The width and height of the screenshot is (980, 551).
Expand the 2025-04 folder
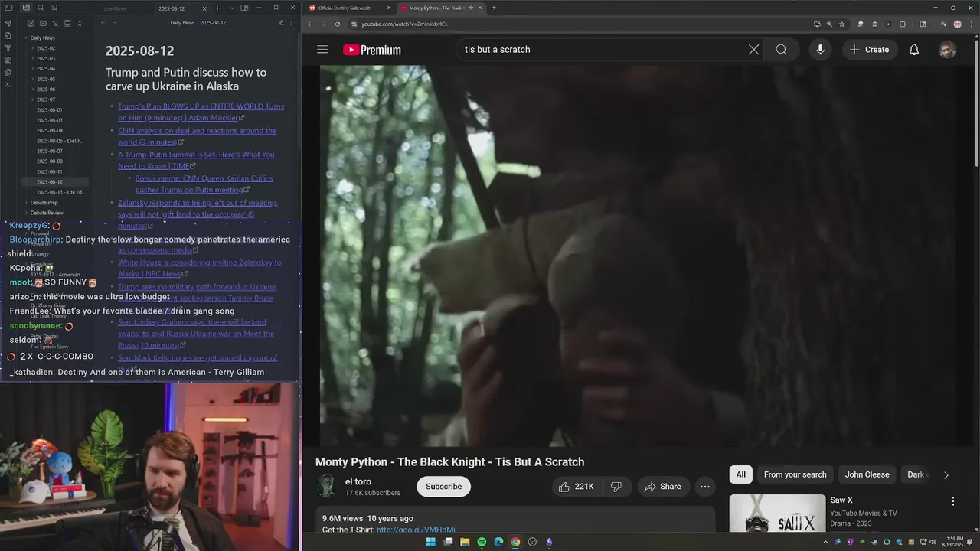[x=46, y=69]
